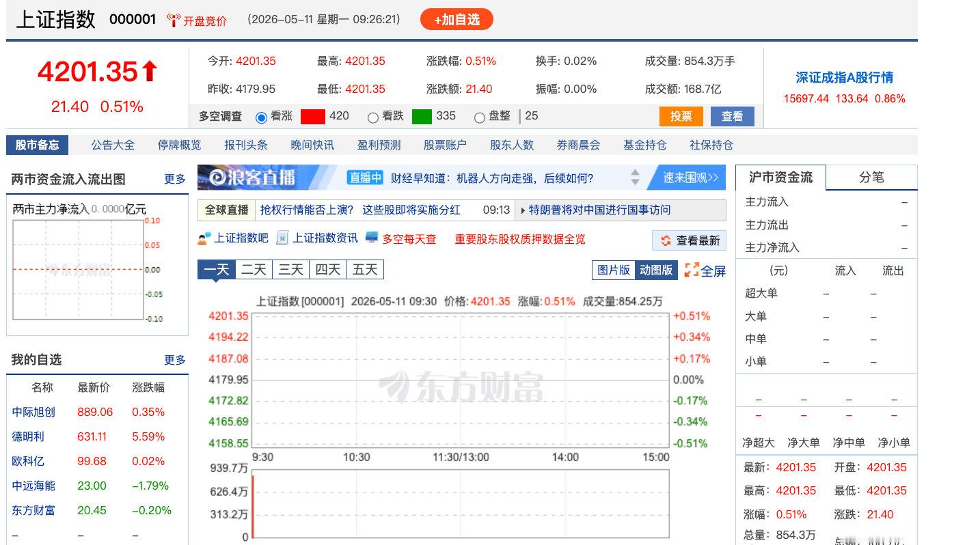Open 德明利 in watchlist
This screenshot has width=980, height=545.
[28, 436]
